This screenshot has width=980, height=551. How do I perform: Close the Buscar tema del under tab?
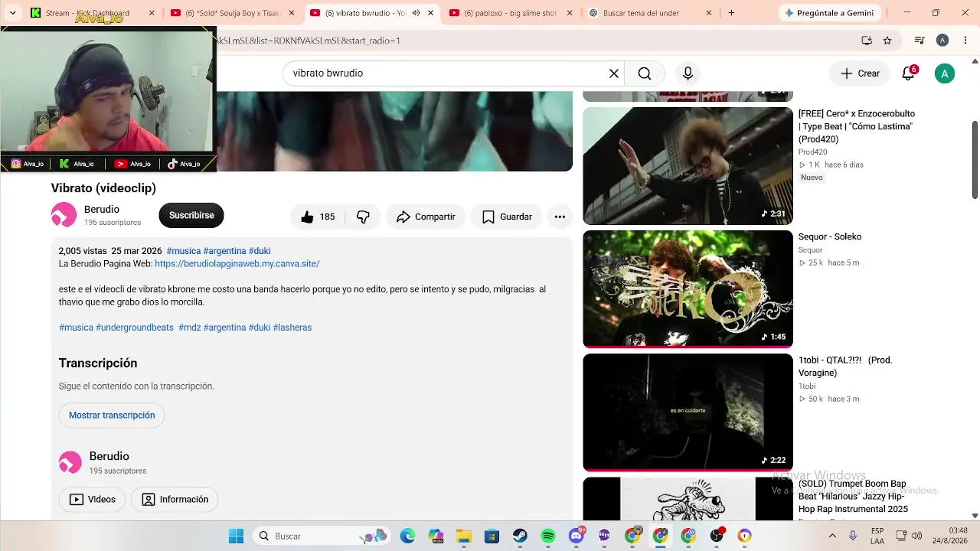tap(709, 13)
